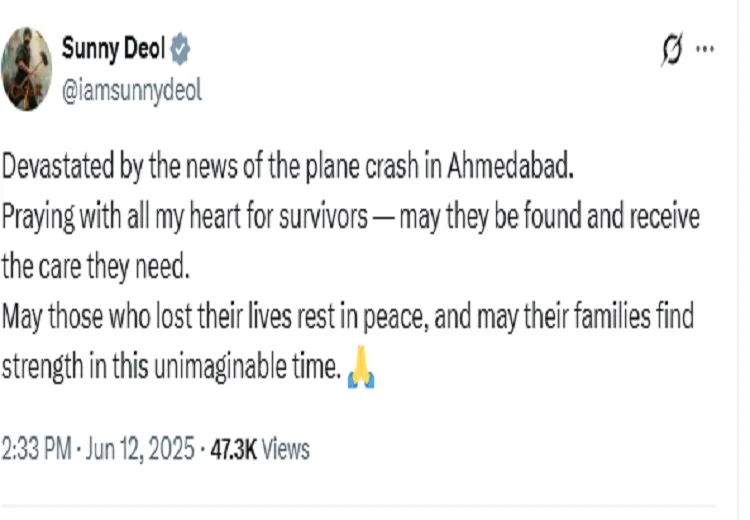Click Sunny Deol's profile picture
Viewport: 750px width, 520px height.
coord(27,67)
